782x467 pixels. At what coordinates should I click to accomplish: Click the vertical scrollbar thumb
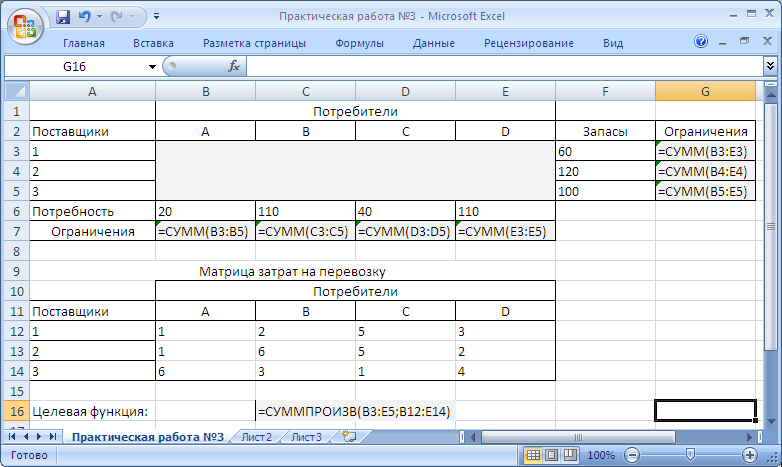[x=771, y=226]
